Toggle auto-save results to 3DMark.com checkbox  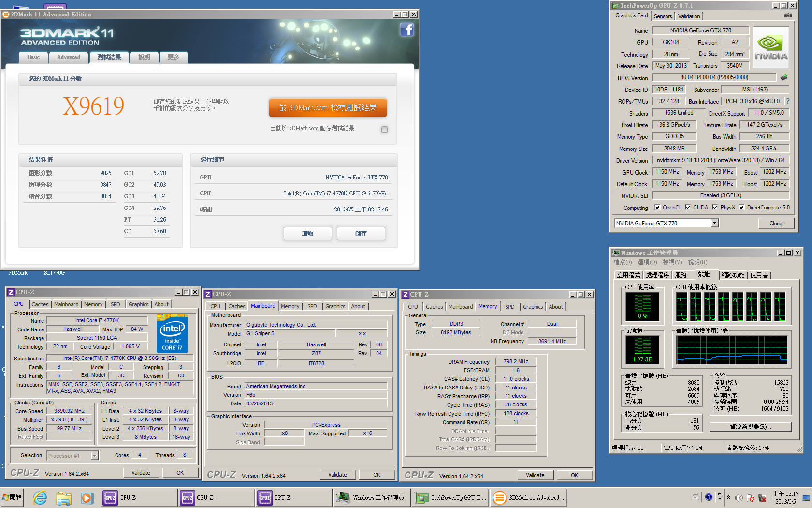coord(384,129)
